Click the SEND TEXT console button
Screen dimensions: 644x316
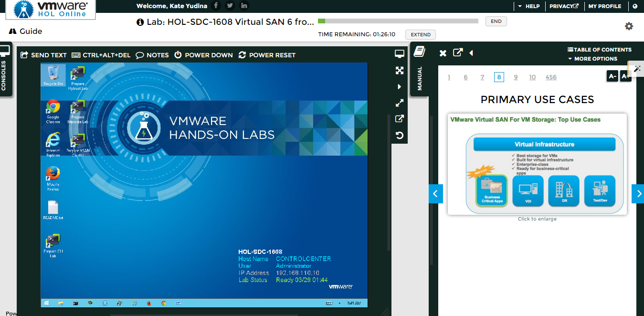[x=43, y=55]
